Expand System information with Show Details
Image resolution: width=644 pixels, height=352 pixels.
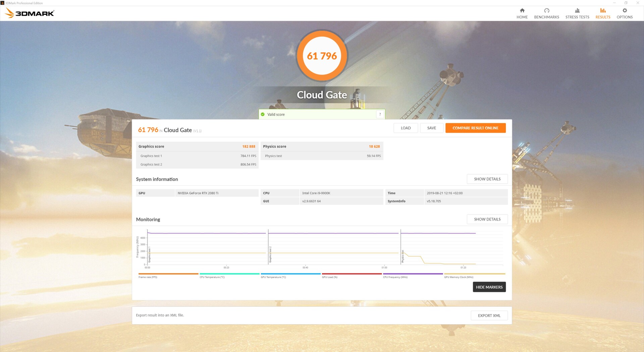coord(487,179)
